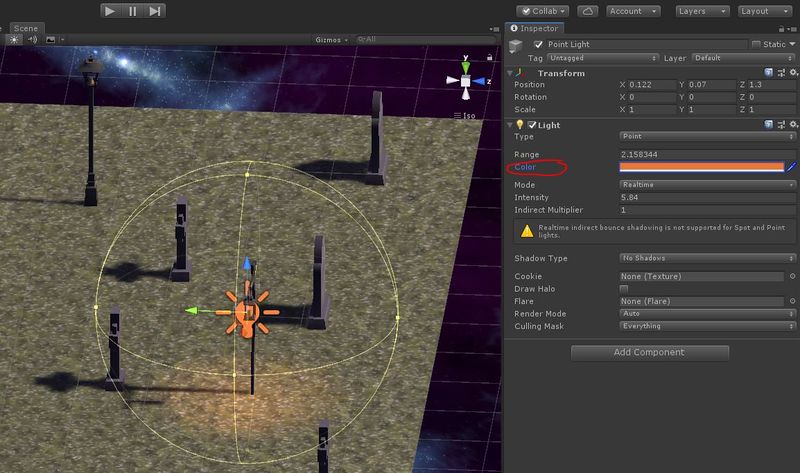
Task: Open Light component gear menu
Action: 793,124
